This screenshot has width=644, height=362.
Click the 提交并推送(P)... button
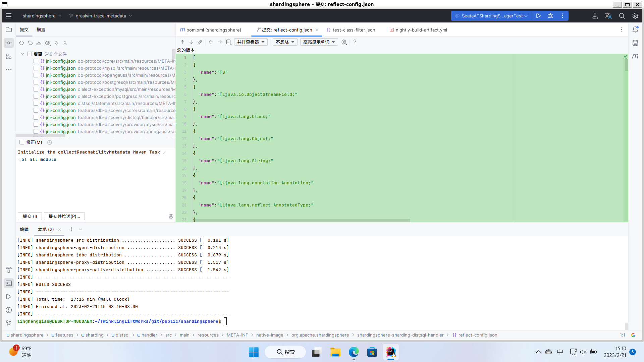click(64, 216)
